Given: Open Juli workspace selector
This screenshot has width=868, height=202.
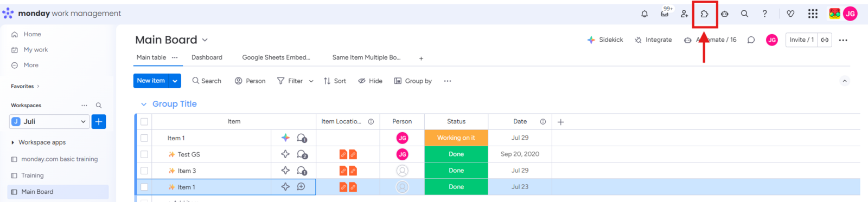Looking at the screenshot, I should point(49,122).
